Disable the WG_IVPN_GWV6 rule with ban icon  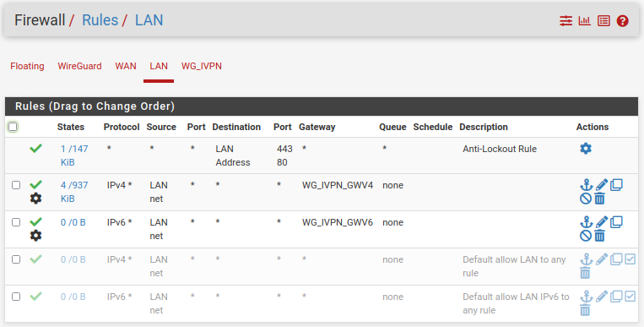click(586, 236)
